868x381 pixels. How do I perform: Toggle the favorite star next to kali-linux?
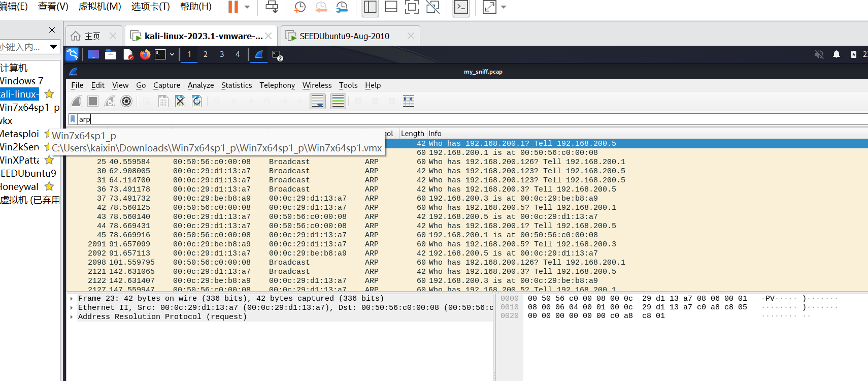pos(49,94)
